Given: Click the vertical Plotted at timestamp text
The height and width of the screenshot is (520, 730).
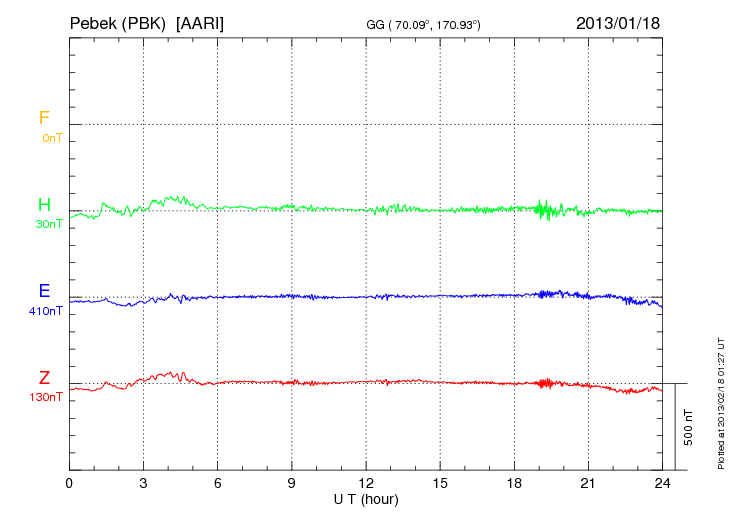Looking at the screenshot, I should (x=720, y=402).
